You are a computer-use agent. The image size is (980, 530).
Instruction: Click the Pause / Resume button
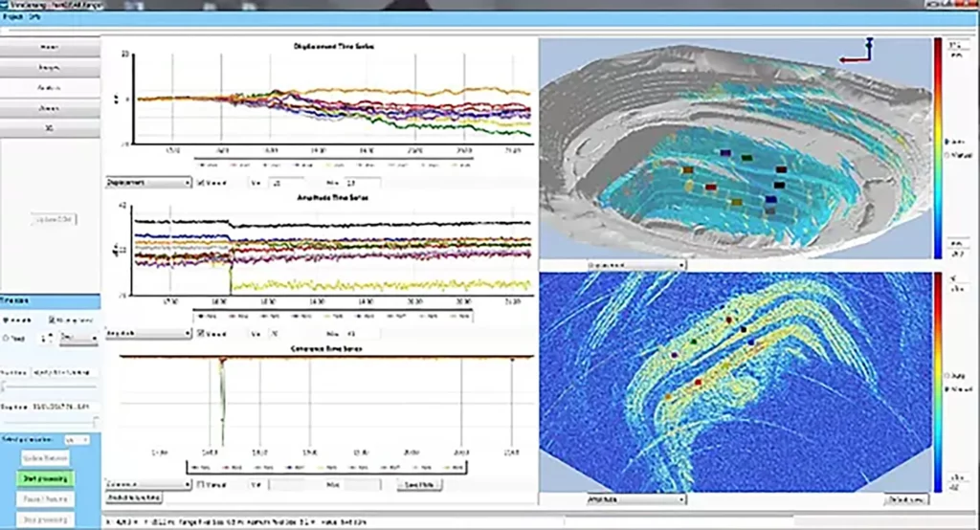(x=46, y=499)
